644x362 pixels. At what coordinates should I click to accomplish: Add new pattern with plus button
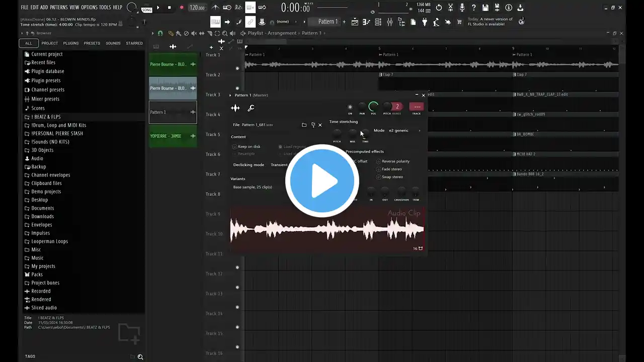(344, 22)
